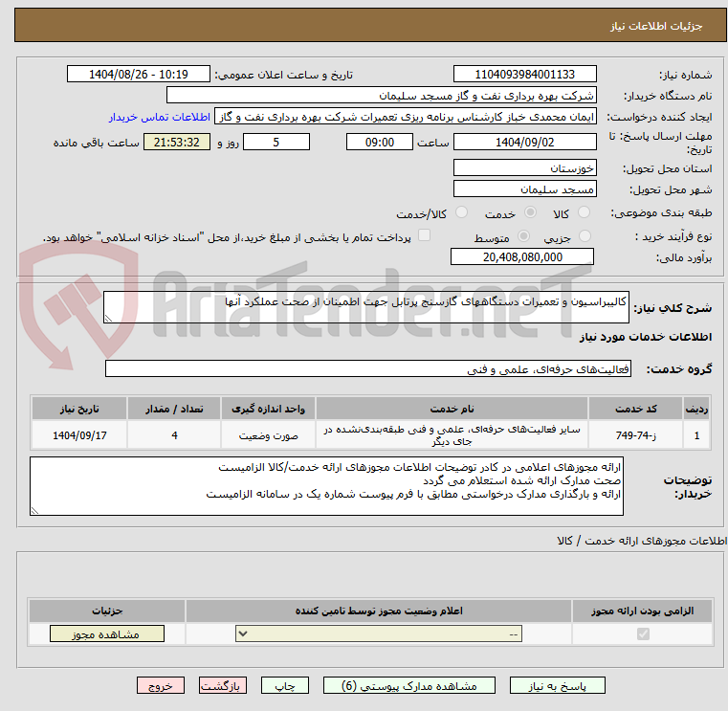
Task: Open the اعلام وضعیت مجوز dropdown
Action: coord(379,633)
